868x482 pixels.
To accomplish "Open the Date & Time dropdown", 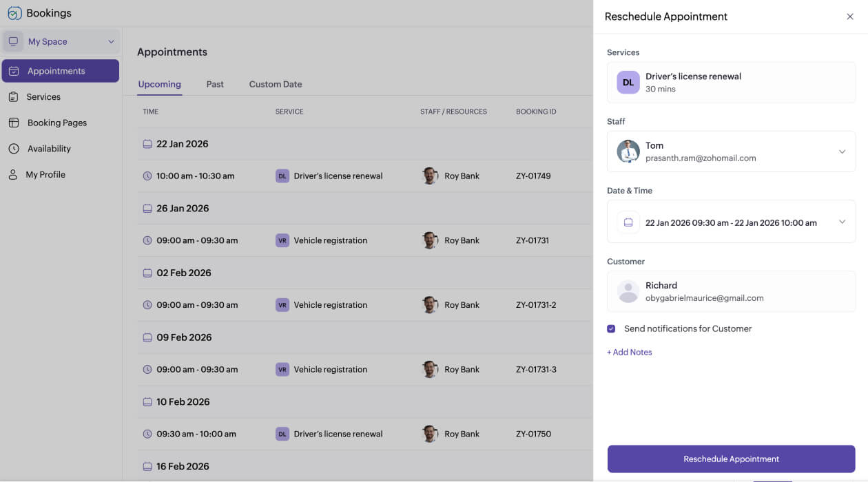I will coord(842,222).
